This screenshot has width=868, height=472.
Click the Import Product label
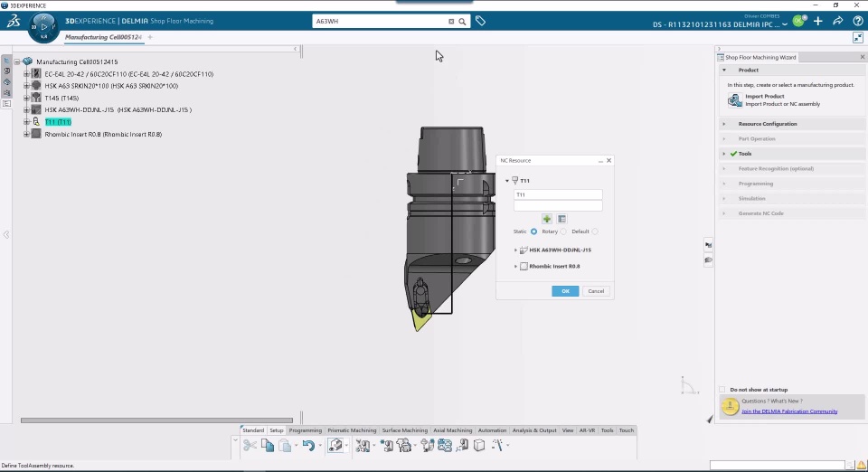(x=765, y=96)
